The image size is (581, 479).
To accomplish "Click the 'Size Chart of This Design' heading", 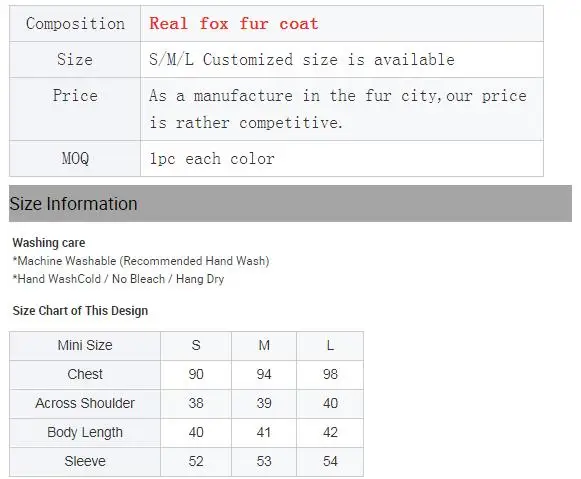I will (80, 310).
